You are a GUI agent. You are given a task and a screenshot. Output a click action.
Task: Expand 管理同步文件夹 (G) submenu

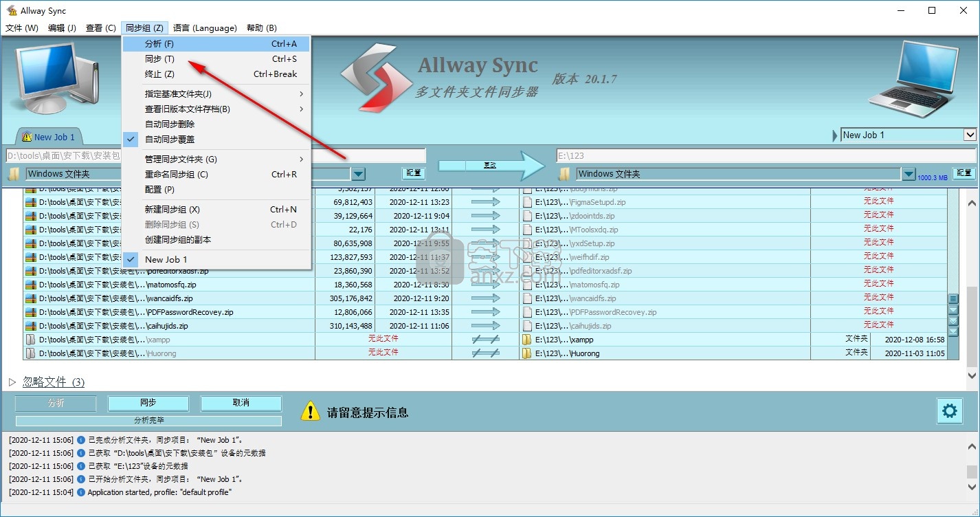216,159
